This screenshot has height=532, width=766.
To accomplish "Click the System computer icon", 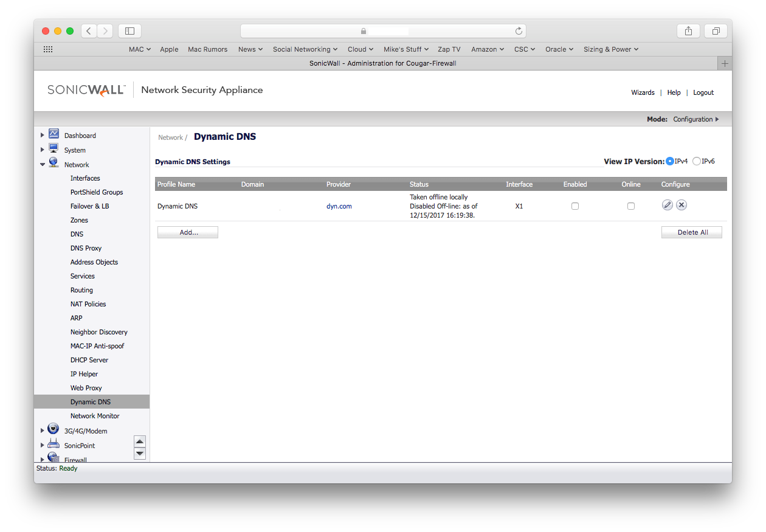I will 53,149.
